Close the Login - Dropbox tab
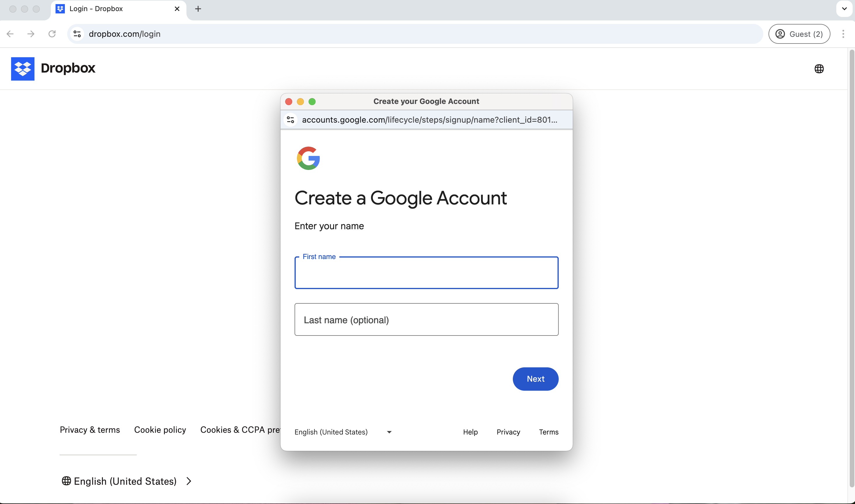 point(177,9)
